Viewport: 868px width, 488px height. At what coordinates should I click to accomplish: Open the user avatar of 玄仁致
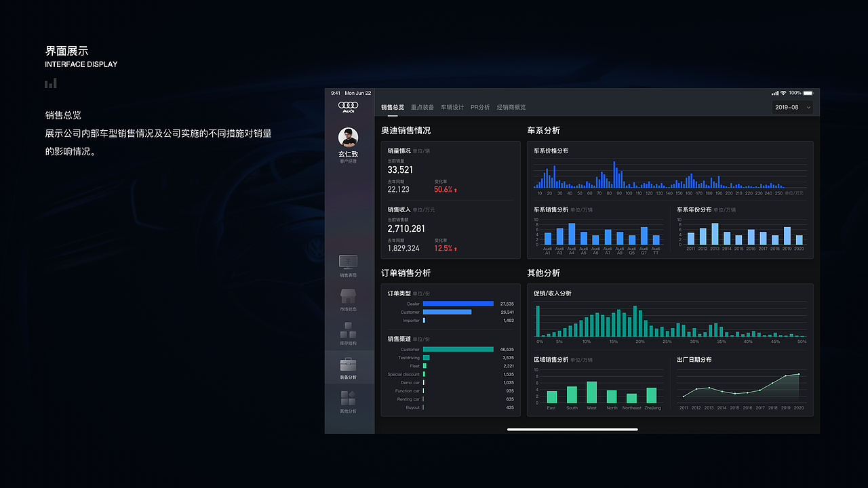click(x=348, y=138)
